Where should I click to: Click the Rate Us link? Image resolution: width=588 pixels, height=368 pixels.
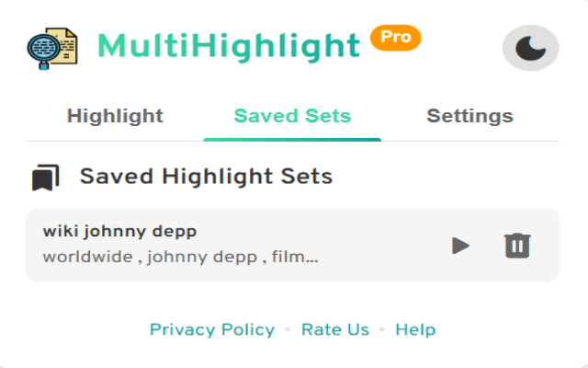[x=334, y=329]
